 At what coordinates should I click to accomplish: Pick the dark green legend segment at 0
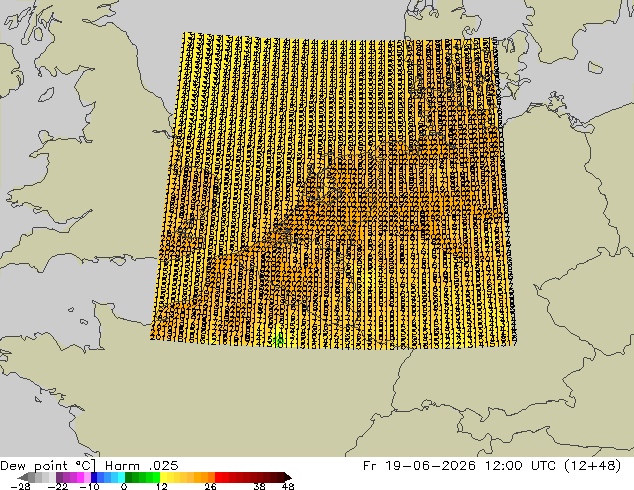tap(129, 477)
